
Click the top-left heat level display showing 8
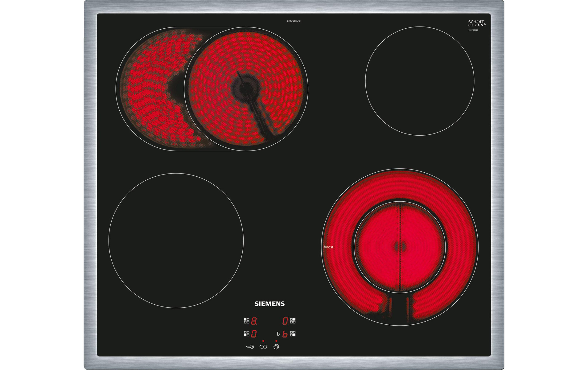click(x=254, y=321)
